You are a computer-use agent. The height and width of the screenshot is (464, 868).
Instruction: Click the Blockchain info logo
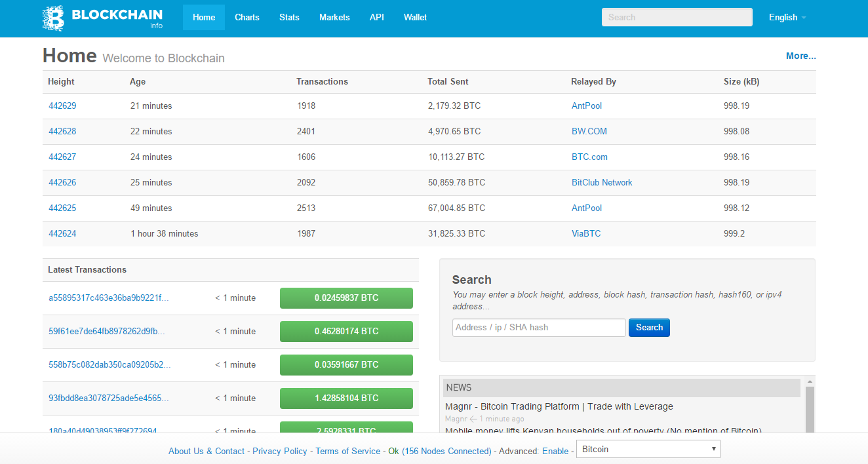(102, 18)
